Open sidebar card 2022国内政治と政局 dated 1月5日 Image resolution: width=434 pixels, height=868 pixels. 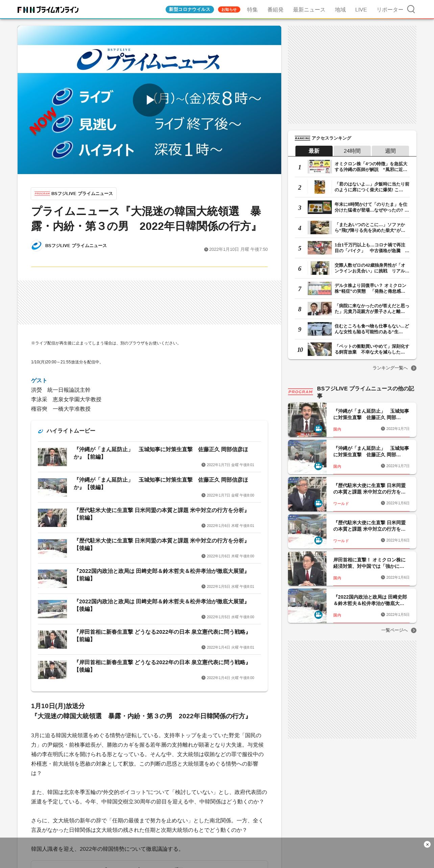(352, 606)
